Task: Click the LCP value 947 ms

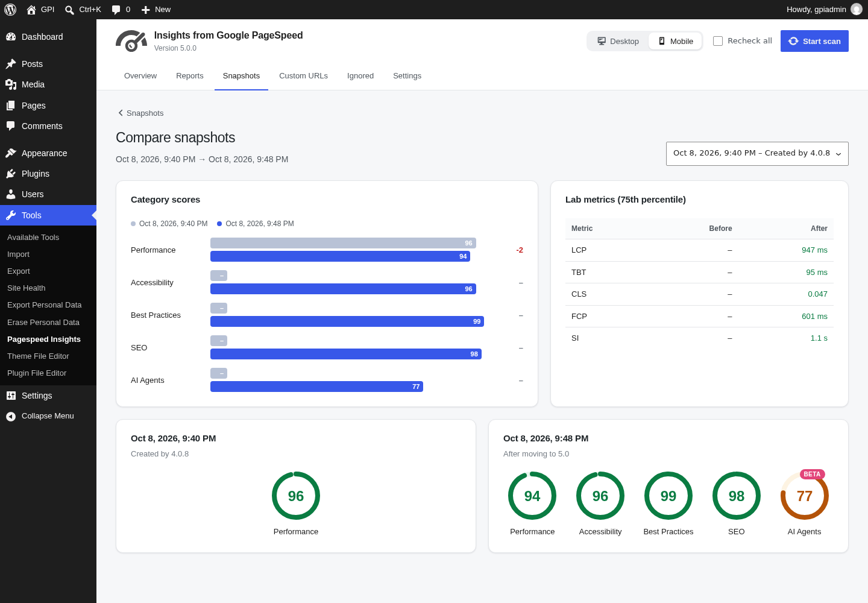Action: [x=814, y=250]
